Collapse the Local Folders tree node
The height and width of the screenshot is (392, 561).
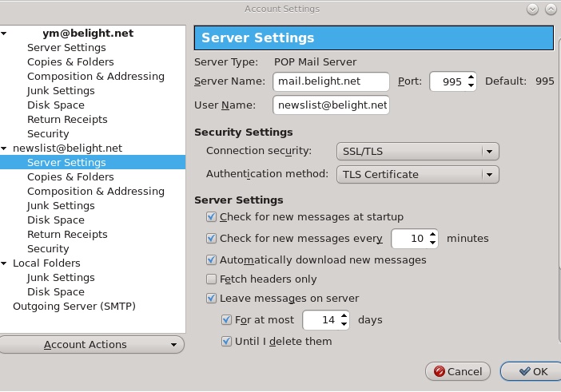point(4,263)
